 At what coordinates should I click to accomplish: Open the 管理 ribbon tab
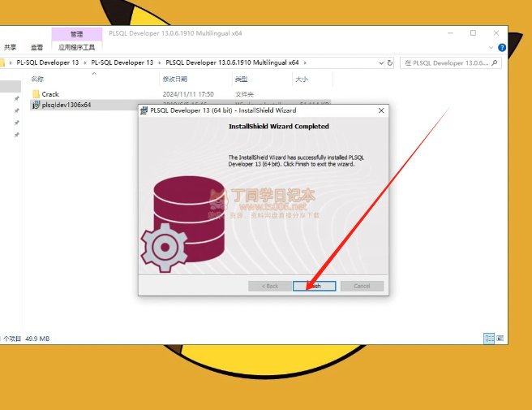pyautogui.click(x=77, y=34)
